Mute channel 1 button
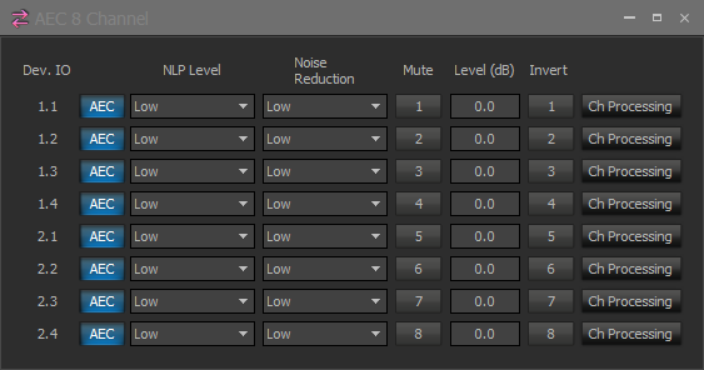 tap(418, 106)
